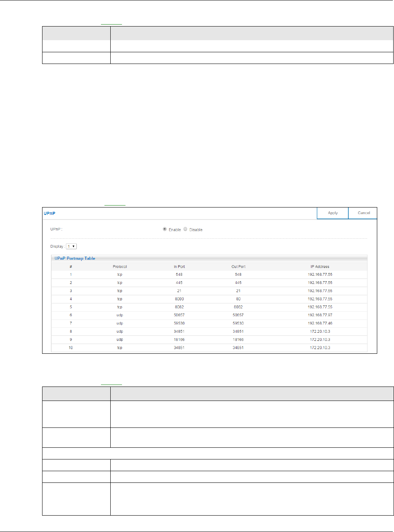
Task: Click IP address 192.168.77.46
Action: tap(320, 323)
